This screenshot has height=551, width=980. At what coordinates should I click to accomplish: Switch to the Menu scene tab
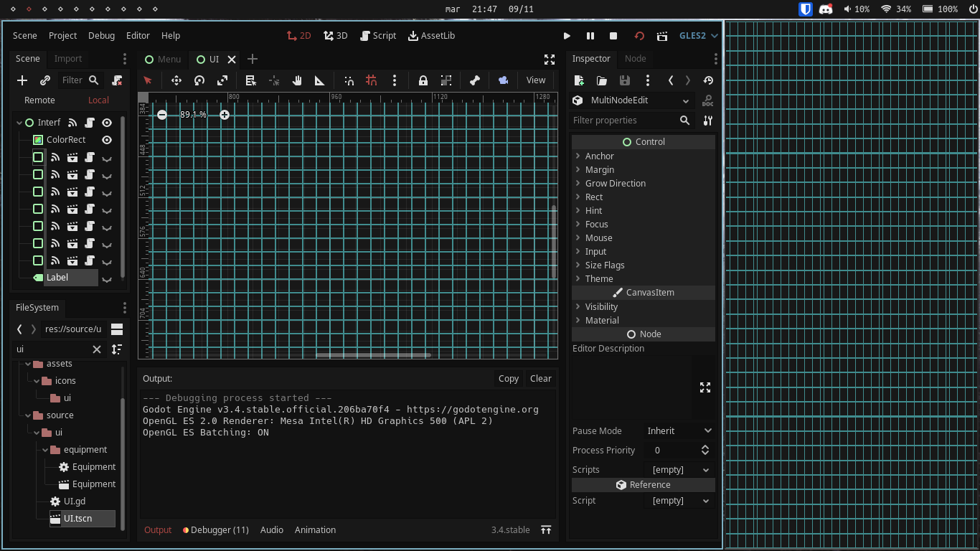163,60
